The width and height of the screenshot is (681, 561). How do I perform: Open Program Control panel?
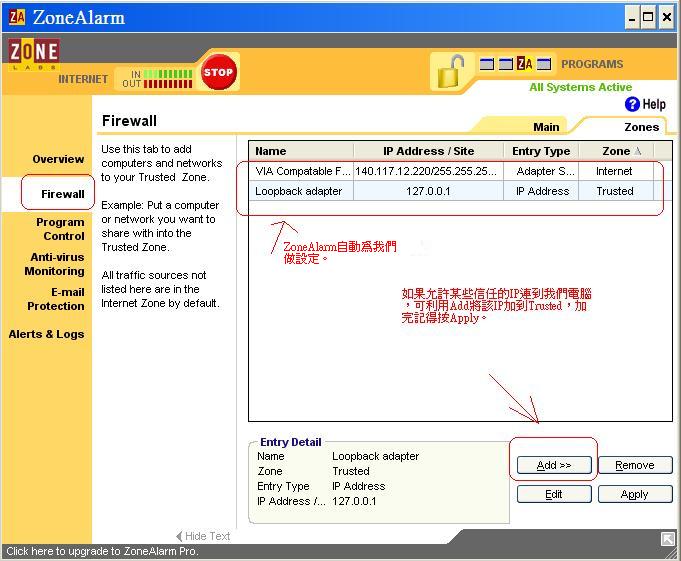coord(60,229)
